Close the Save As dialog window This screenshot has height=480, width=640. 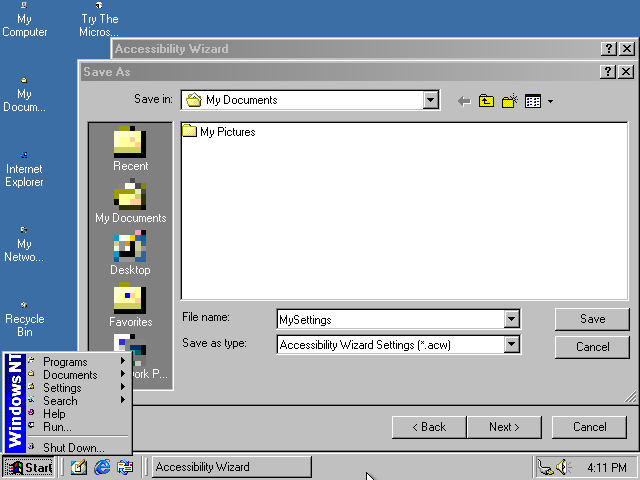click(626, 72)
